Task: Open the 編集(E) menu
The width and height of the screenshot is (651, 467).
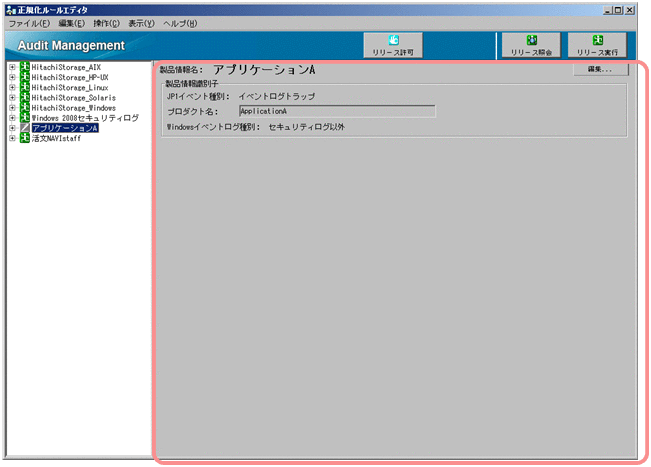Action: (71, 23)
